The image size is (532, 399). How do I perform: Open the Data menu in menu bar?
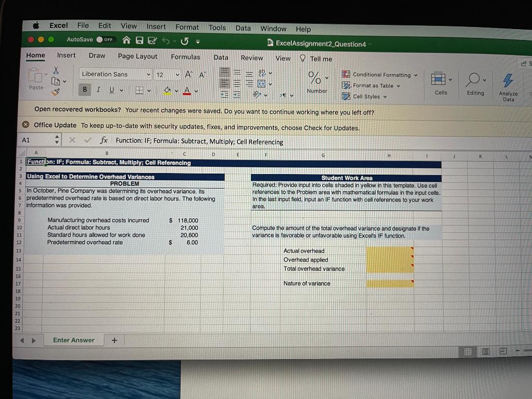[243, 28]
